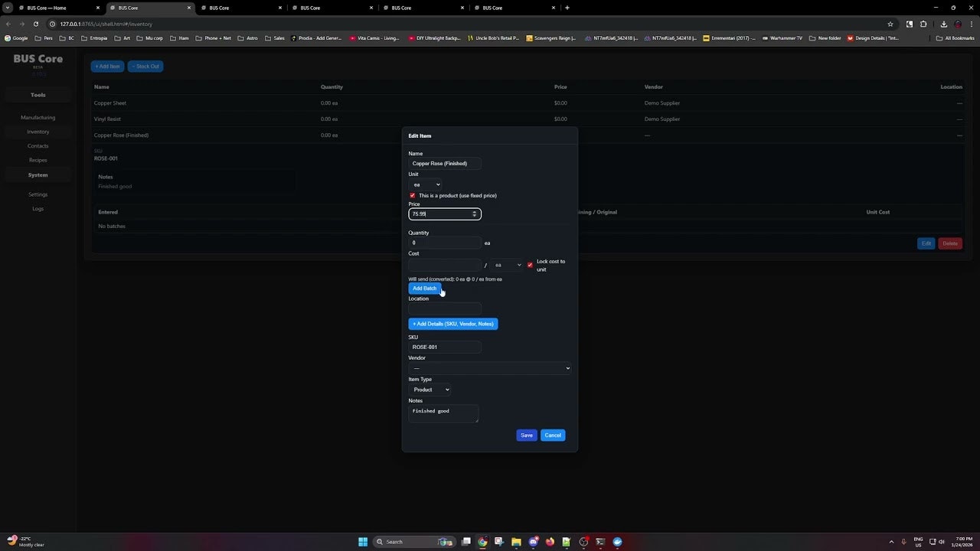Cancel the Edit Item dialog
Image resolution: width=980 pixels, height=551 pixels.
pyautogui.click(x=553, y=435)
